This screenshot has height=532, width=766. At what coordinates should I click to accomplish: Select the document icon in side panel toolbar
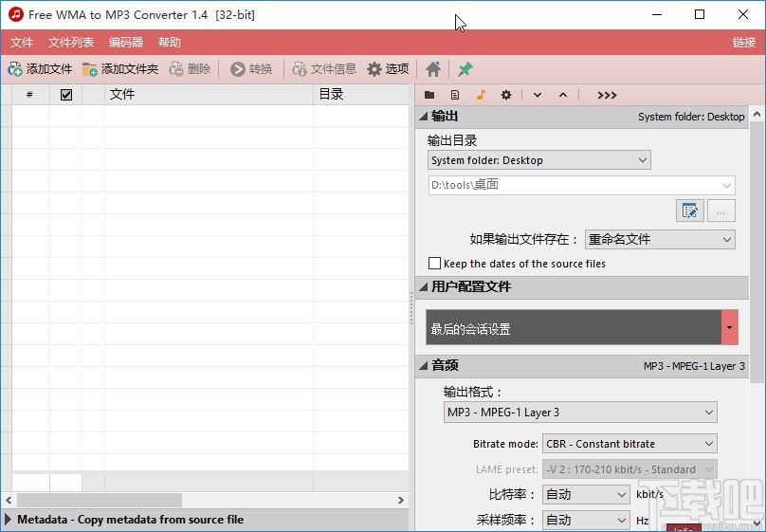[455, 95]
